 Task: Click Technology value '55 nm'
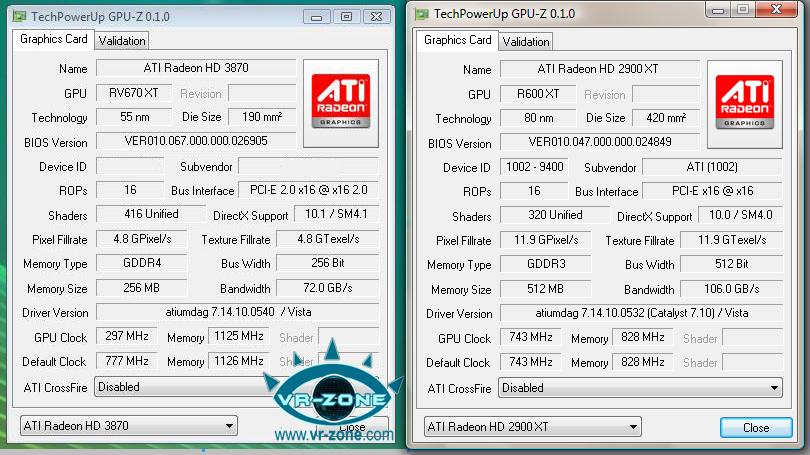(x=134, y=117)
